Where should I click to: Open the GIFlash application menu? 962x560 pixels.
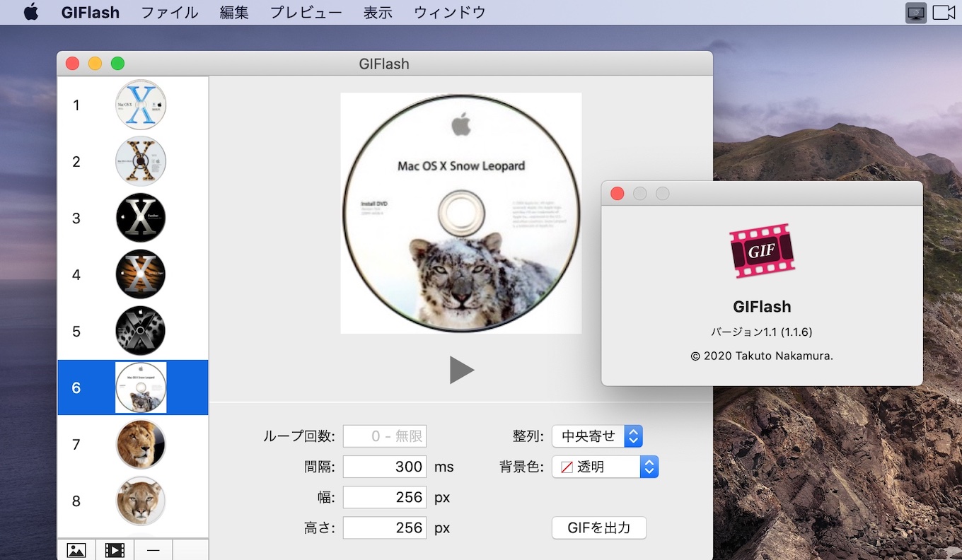click(91, 12)
